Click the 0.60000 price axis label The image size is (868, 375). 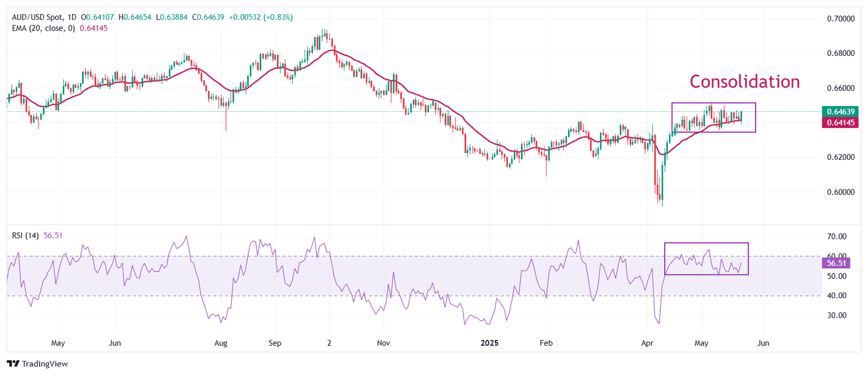point(840,192)
